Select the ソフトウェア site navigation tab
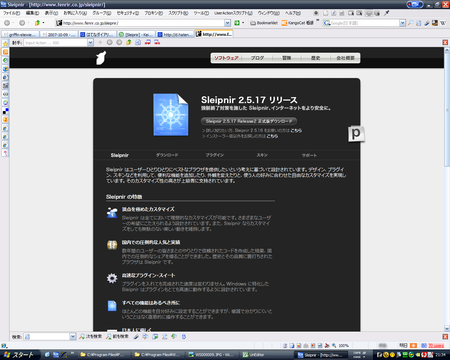 pos(226,58)
